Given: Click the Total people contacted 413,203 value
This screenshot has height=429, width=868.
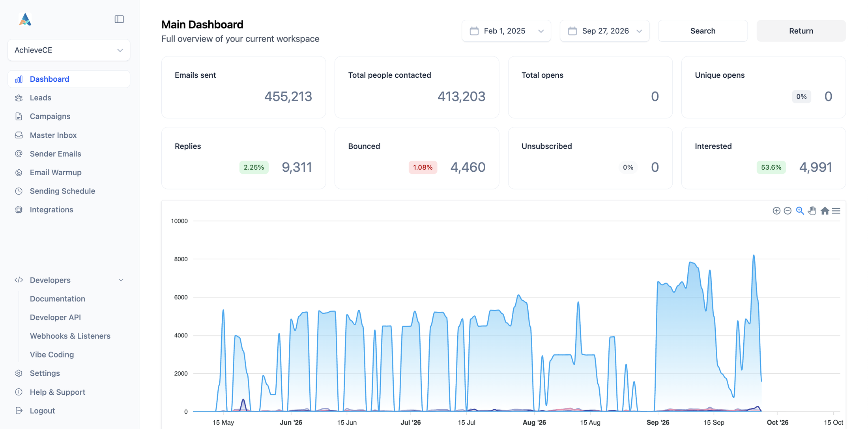Looking at the screenshot, I should tap(461, 96).
